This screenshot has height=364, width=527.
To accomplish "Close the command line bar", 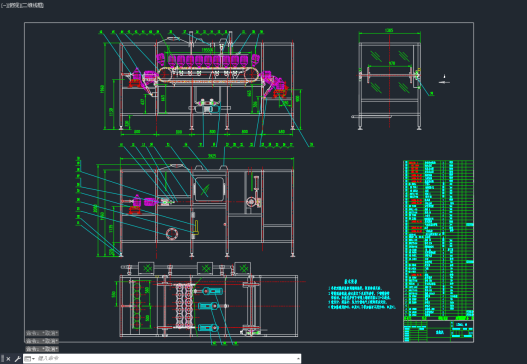I will pos(8,359).
